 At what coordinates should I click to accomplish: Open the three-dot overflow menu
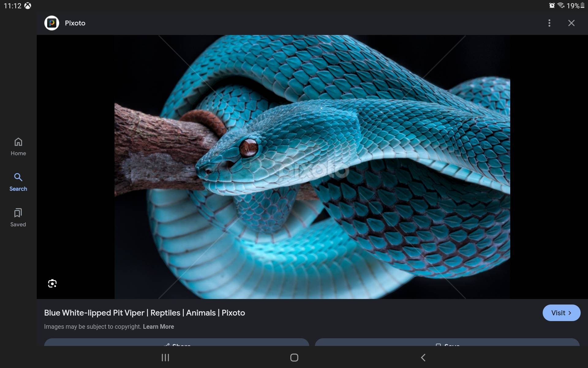(549, 23)
